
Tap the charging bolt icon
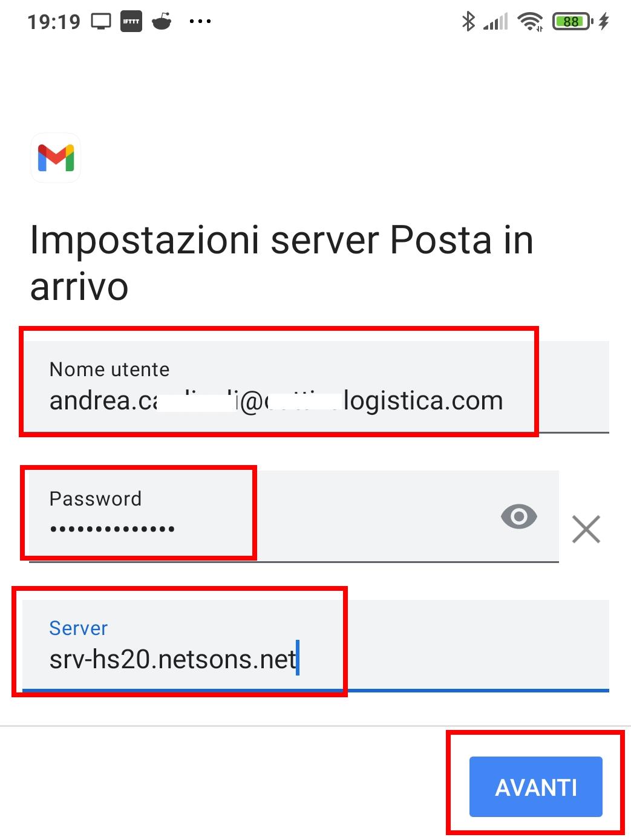tap(604, 22)
